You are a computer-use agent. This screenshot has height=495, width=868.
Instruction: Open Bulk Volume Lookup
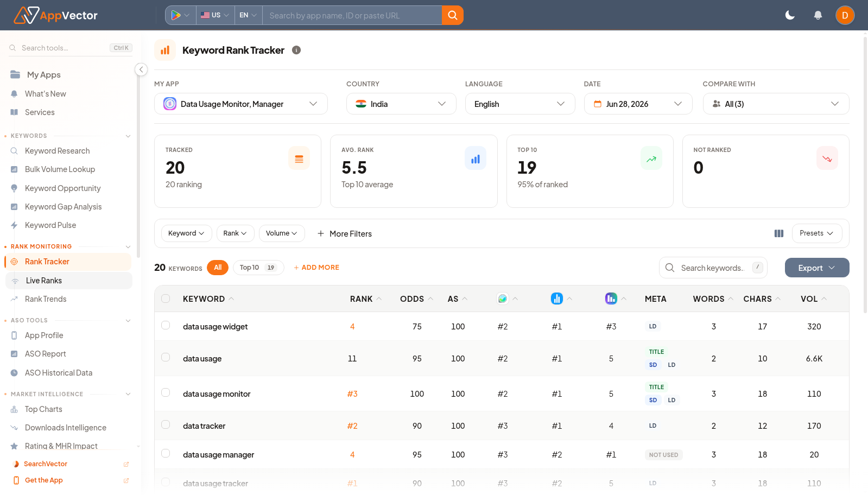click(60, 169)
